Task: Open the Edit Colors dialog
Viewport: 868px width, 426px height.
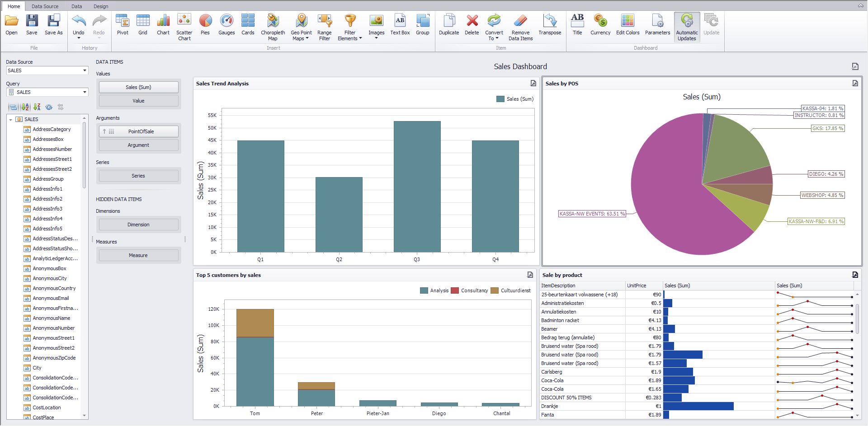Action: (627, 25)
